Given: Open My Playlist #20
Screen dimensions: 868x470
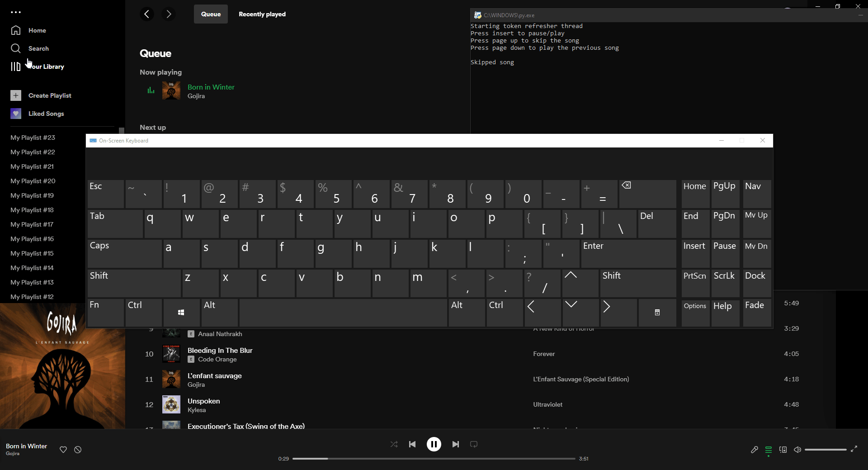Looking at the screenshot, I should pos(33,181).
